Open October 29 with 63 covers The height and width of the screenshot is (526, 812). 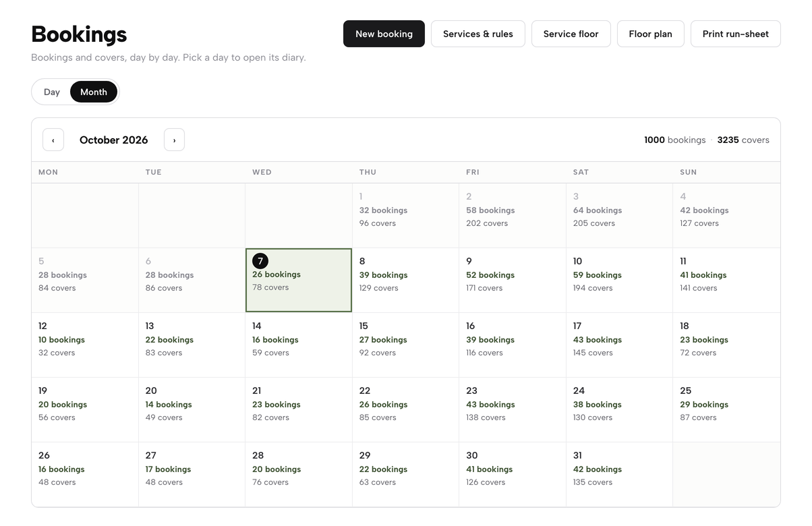click(x=405, y=474)
